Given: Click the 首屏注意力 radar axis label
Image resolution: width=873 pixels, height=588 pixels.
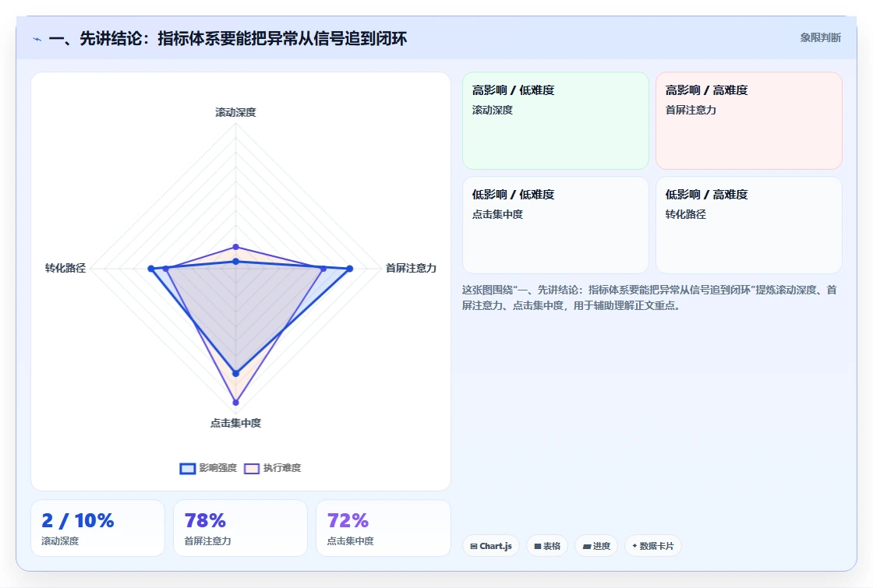Looking at the screenshot, I should point(411,268).
